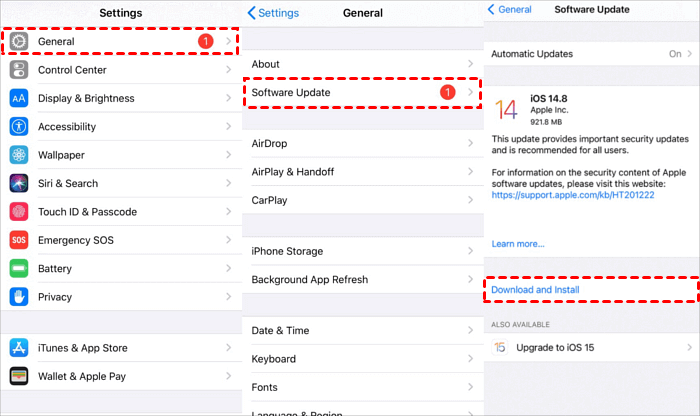Screen dimensions: 700x416
Task: Tap the Privacy hand icon
Action: tap(19, 297)
